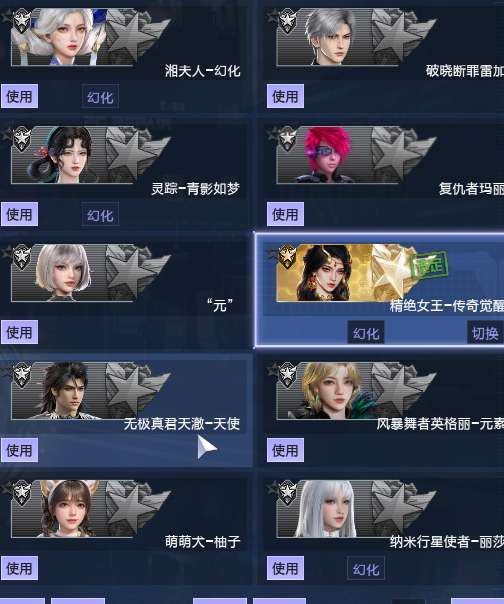Select the 风暴舞者英格丽 portrait
Screen dimensions: 504x604
(x=333, y=390)
